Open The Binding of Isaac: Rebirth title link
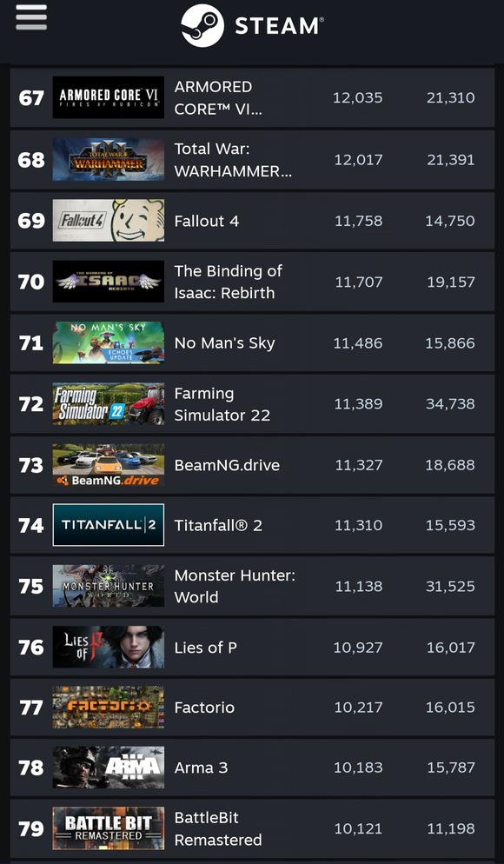 coord(228,282)
